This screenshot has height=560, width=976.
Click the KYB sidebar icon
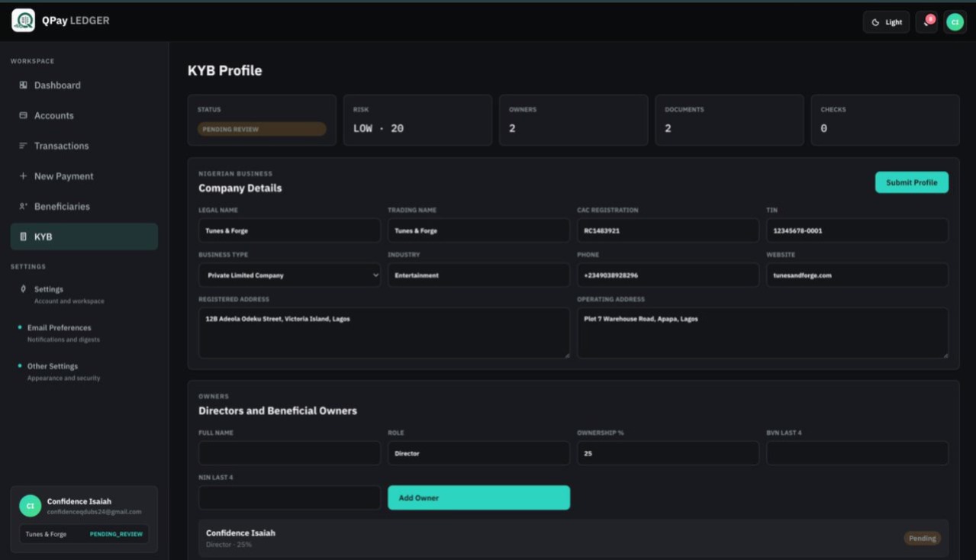(23, 237)
